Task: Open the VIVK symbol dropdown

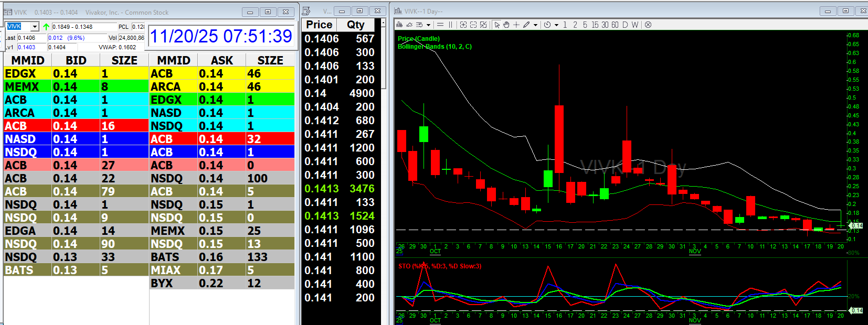Action: pyautogui.click(x=35, y=27)
